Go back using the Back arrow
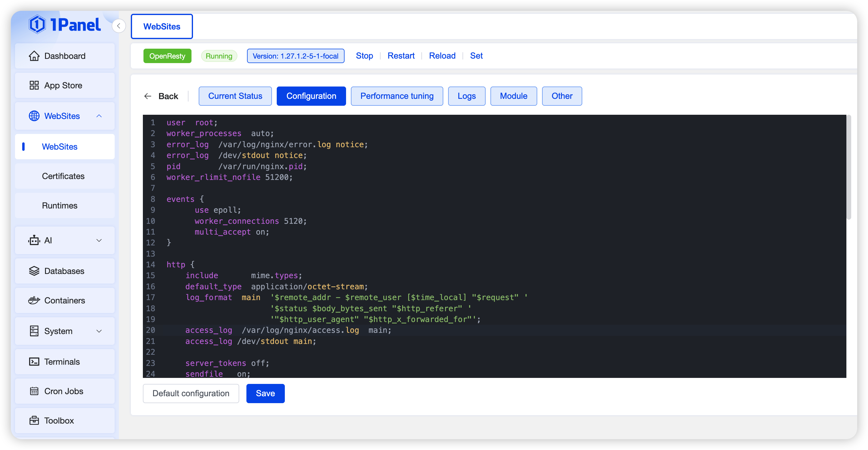 pos(148,96)
